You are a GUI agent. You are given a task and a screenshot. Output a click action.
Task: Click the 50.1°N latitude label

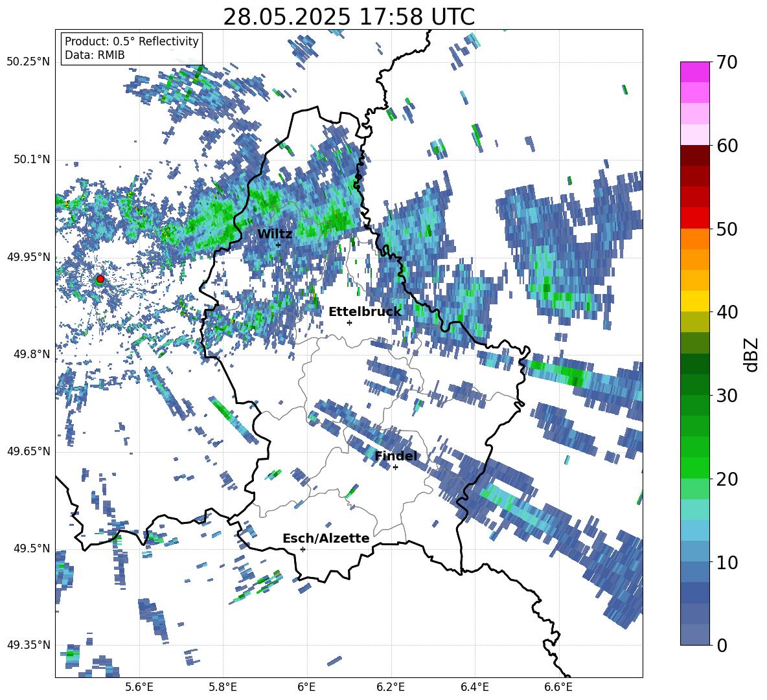pyautogui.click(x=32, y=159)
